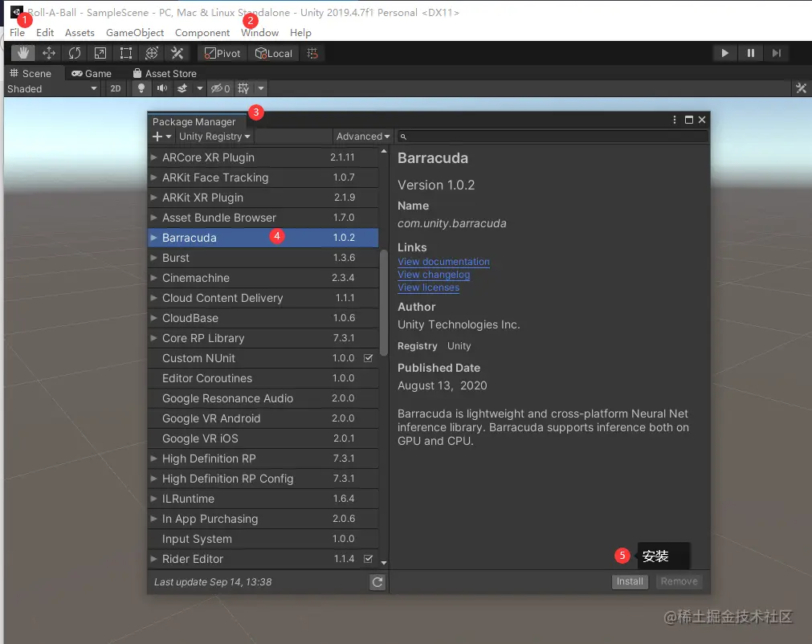The width and height of the screenshot is (812, 644).
Task: Open custom editor tools icon
Action: 177,53
